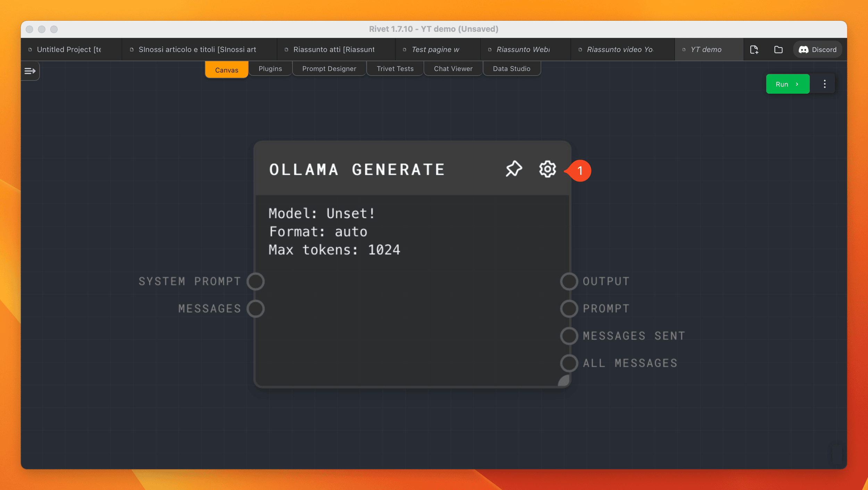
Task: Select the Riassunto video Yo project tab
Action: pyautogui.click(x=623, y=50)
